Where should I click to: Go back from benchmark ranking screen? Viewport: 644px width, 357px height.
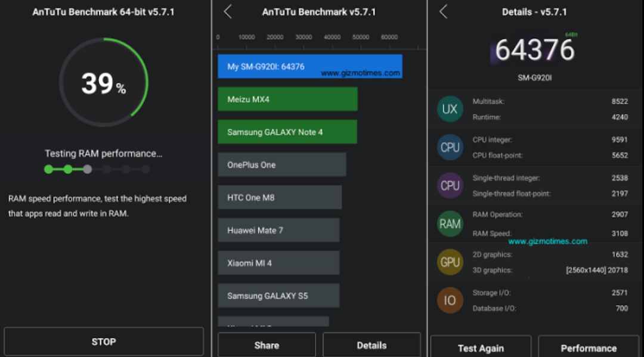(228, 11)
